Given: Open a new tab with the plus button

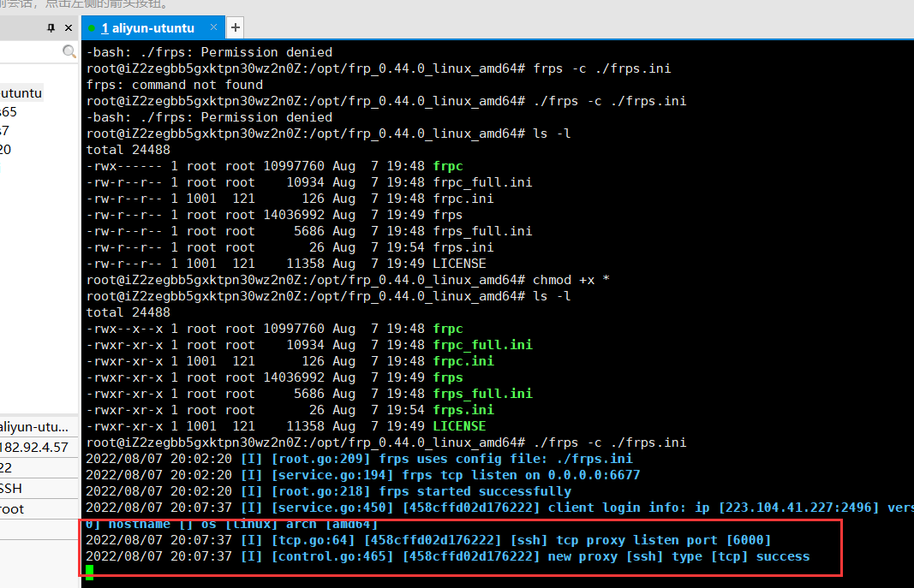Looking at the screenshot, I should coord(236,28).
